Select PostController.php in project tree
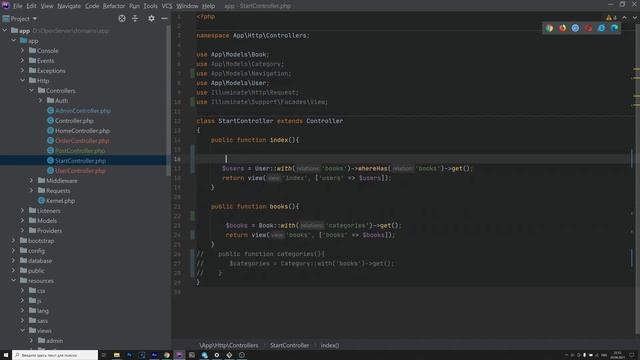Viewport: 640px width, 360px height. tap(80, 151)
